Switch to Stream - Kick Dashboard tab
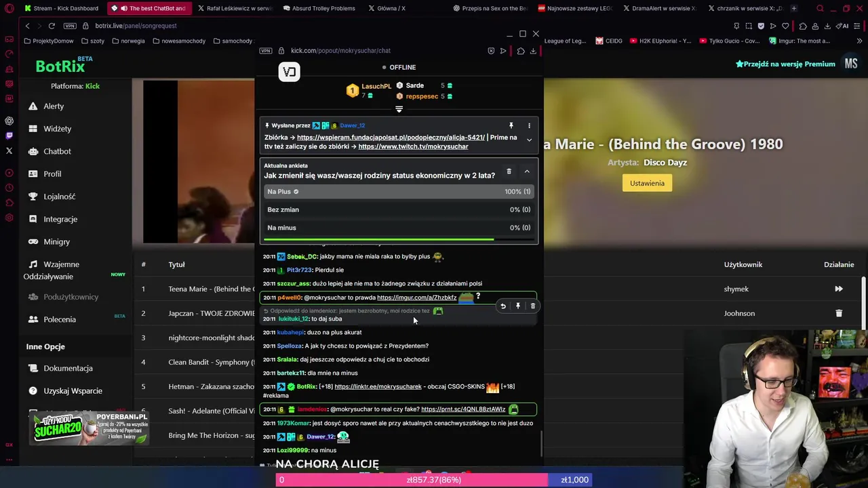Screen dimensions: 868x488 point(61,8)
